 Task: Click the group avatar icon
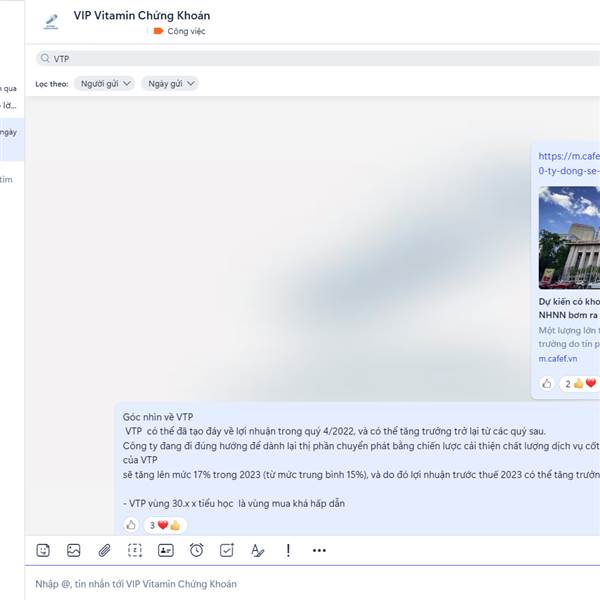(x=51, y=22)
